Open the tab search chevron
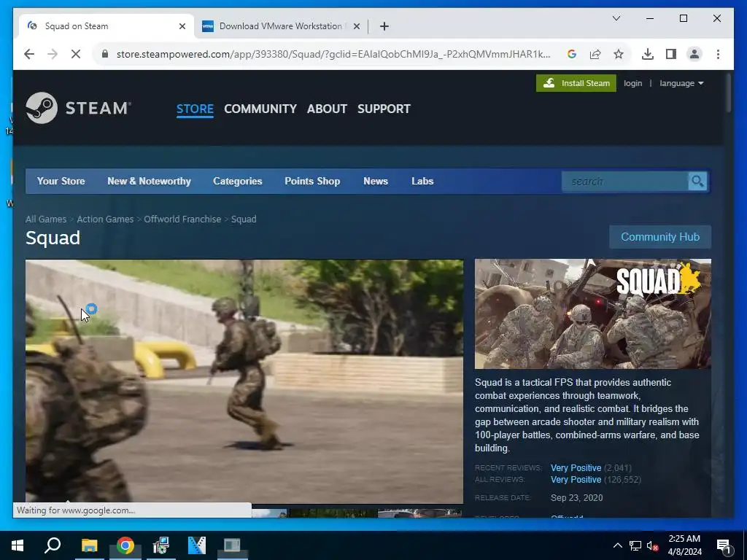Image resolution: width=747 pixels, height=560 pixels. click(x=616, y=18)
